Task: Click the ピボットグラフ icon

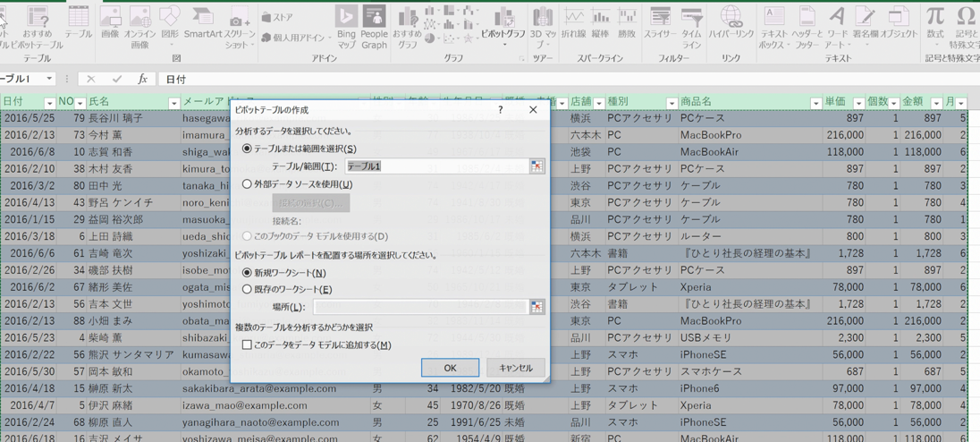Action: [503, 24]
